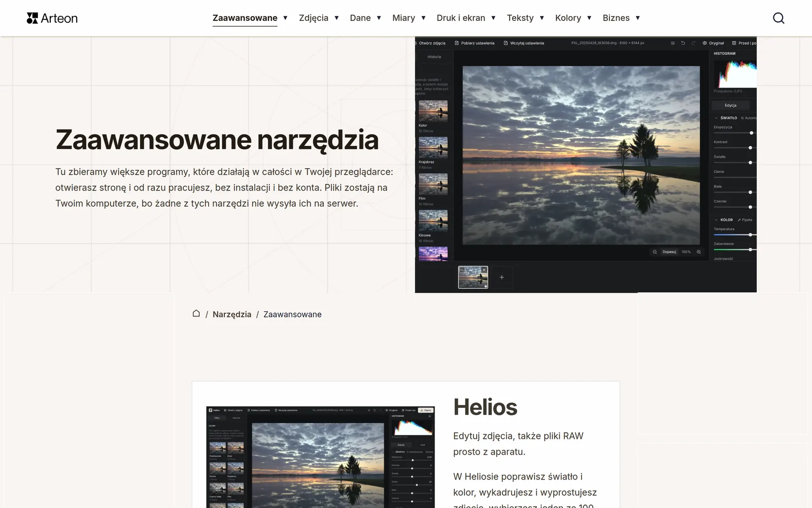Open the Helios card heading
The image size is (812, 508).
click(485, 407)
